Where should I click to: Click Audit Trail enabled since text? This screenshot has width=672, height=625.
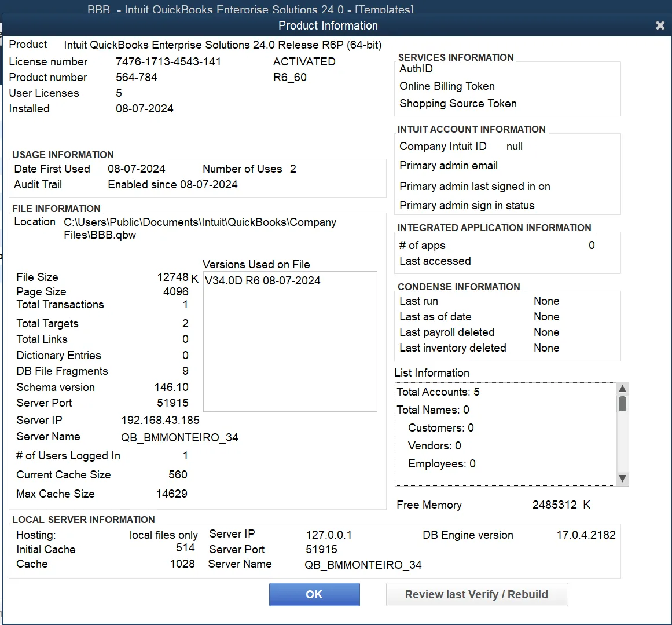172,184
